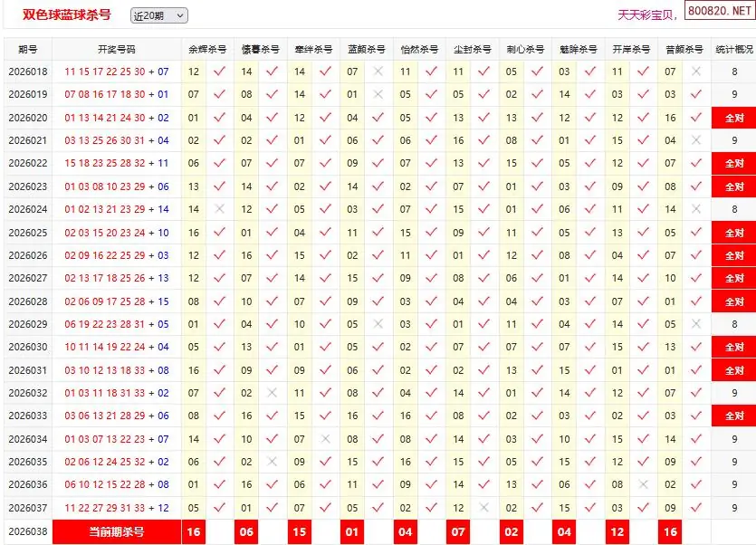Click red kill number 07 under 尘封杀号

click(458, 532)
